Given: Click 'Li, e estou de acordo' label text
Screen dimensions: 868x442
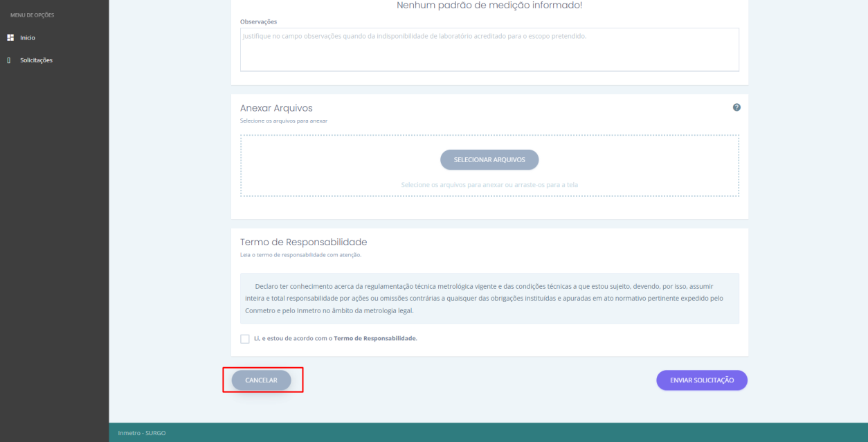Looking at the screenshot, I should tap(336, 339).
